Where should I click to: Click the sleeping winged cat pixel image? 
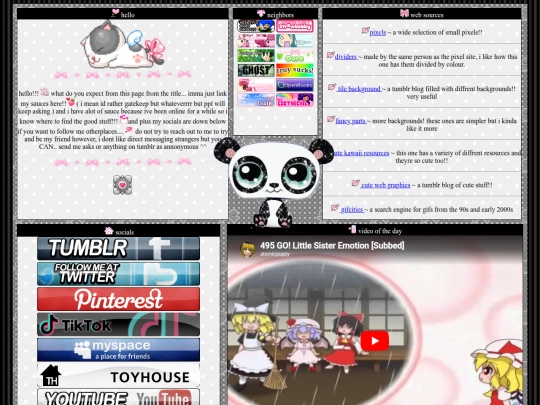[123, 45]
